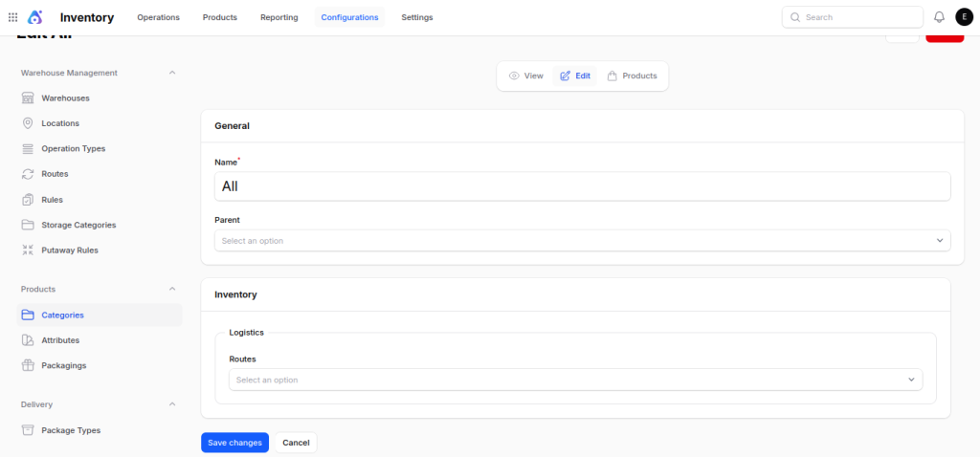Open the Reporting menu
The image size is (980, 457).
[279, 17]
